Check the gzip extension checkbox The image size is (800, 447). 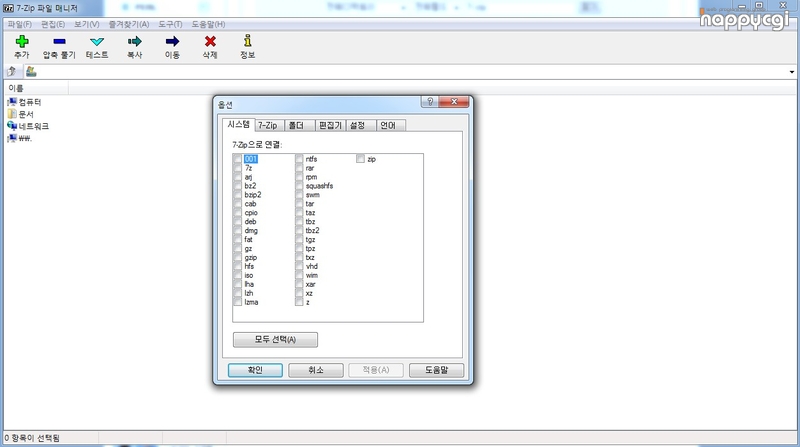[x=237, y=257]
